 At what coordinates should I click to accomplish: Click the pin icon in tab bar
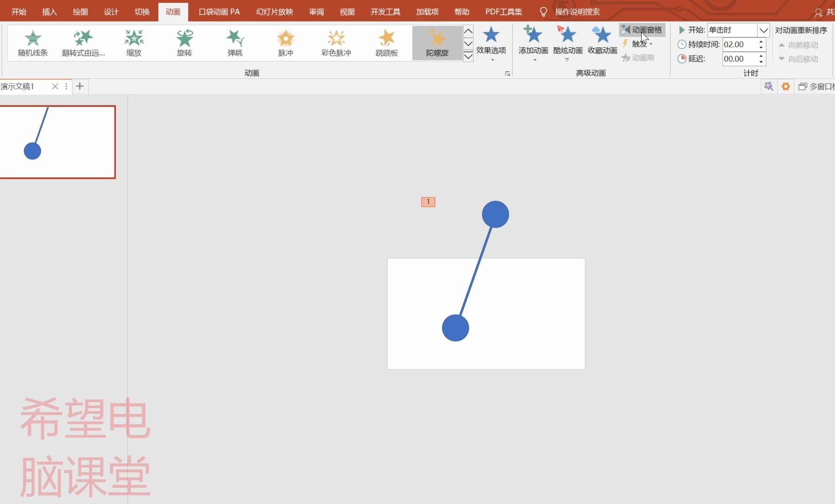pos(769,86)
